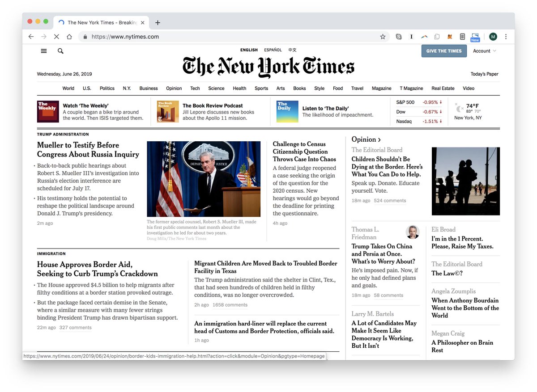Open the Anthony Bourdain opinion piece

point(465,308)
